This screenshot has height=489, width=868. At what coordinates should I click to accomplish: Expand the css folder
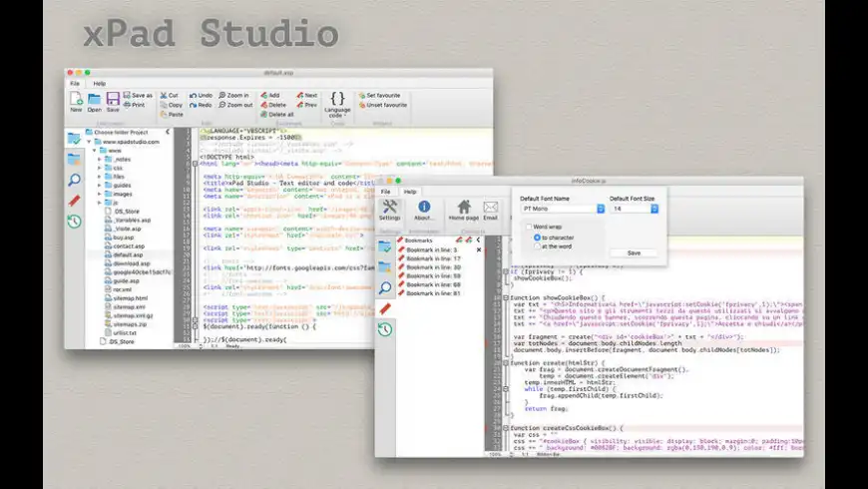coord(100,168)
